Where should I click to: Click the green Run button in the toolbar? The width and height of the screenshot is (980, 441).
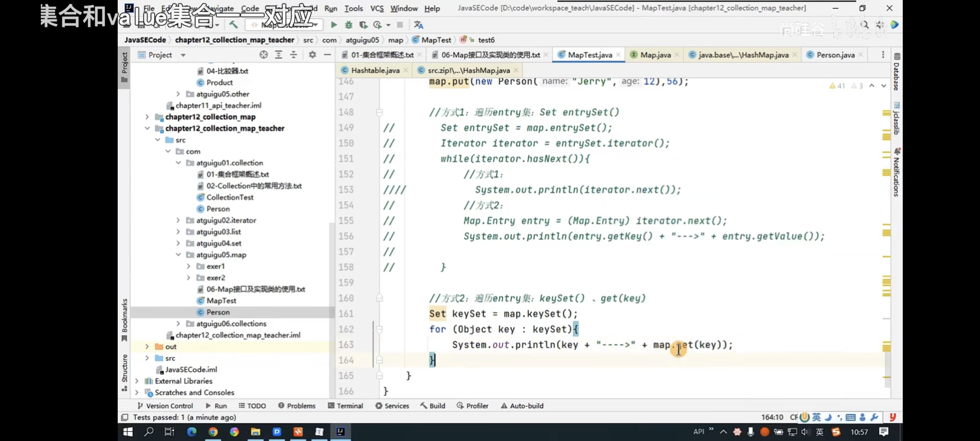point(334,25)
